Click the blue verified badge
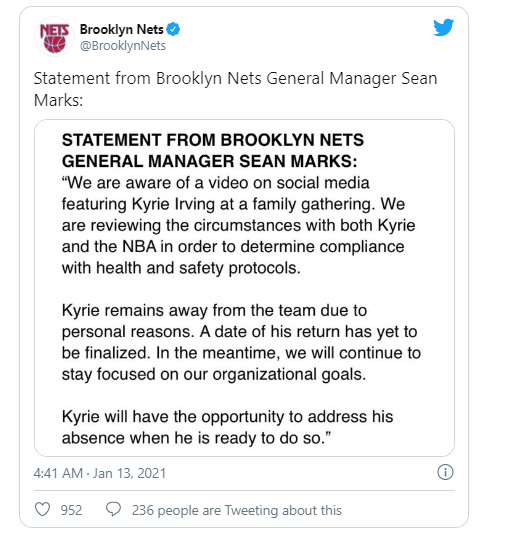 [173, 29]
